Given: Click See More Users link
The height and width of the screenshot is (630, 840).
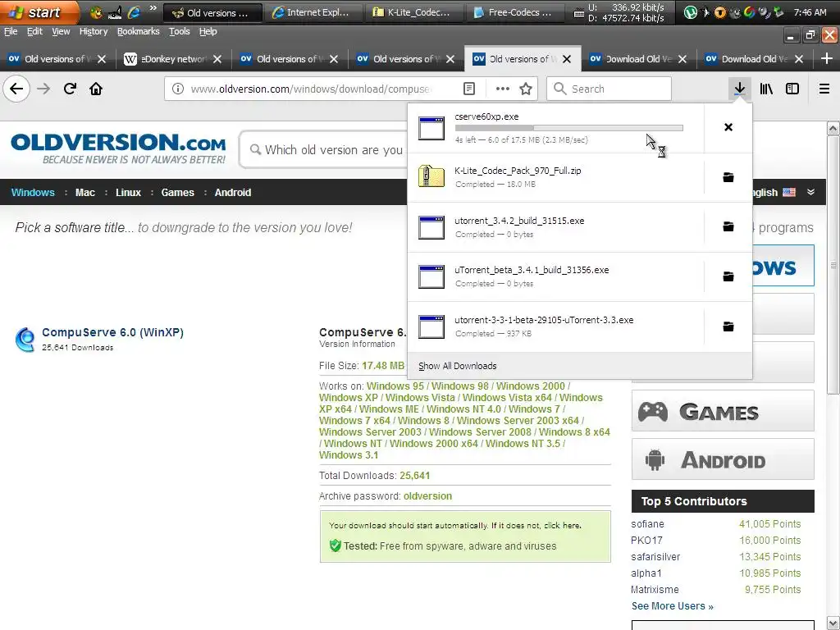Looking at the screenshot, I should tap(673, 606).
